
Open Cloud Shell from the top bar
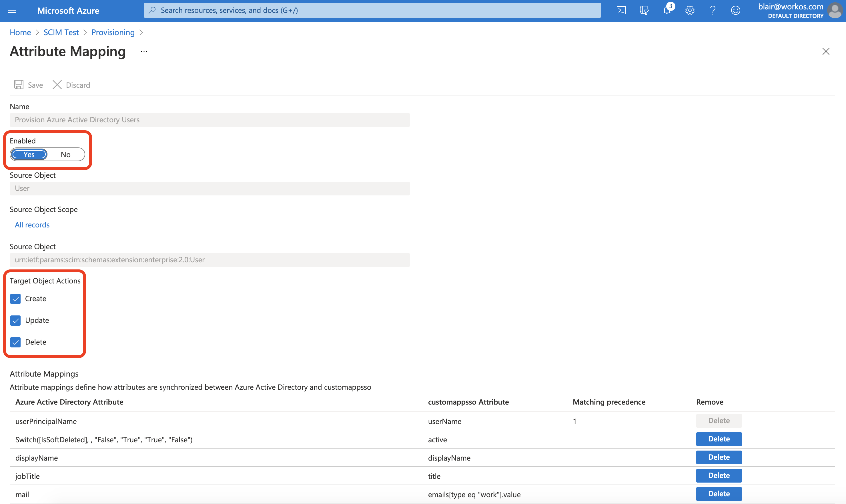(621, 10)
